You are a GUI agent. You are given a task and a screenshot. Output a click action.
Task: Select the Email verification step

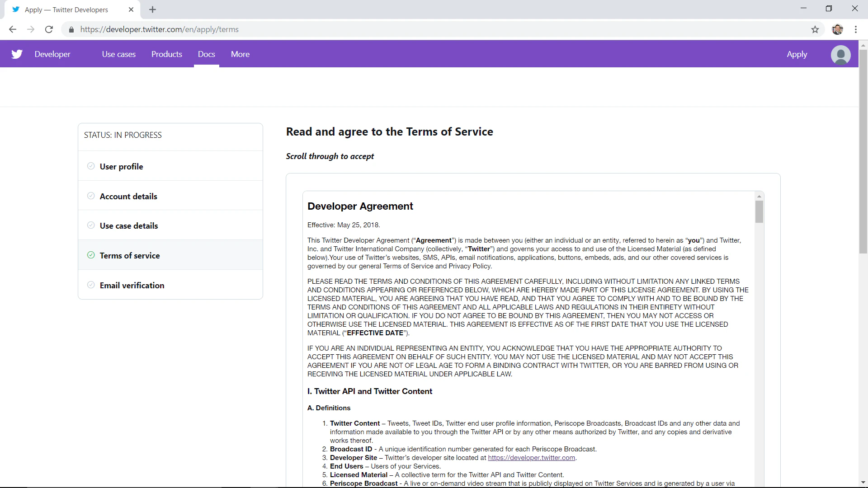[170, 285]
